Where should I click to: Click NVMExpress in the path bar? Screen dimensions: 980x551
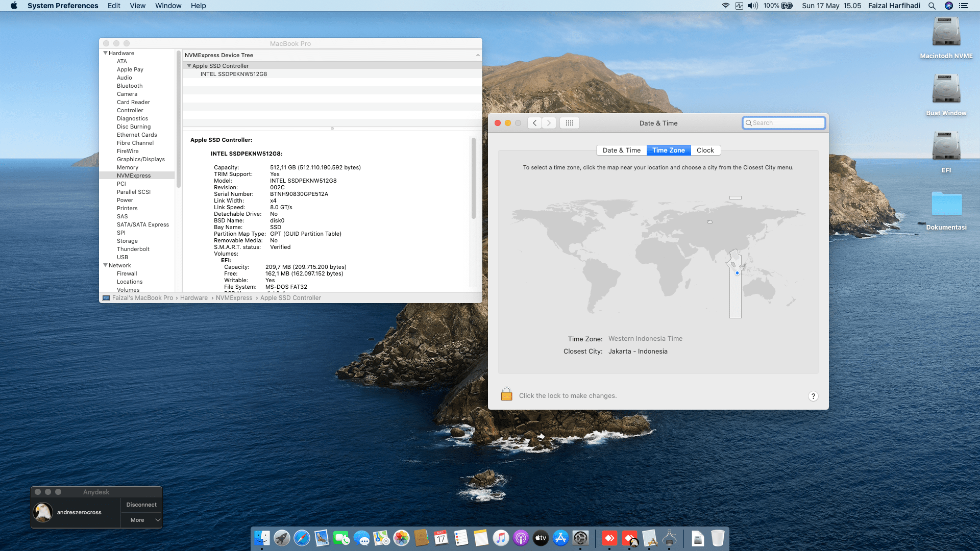234,298
